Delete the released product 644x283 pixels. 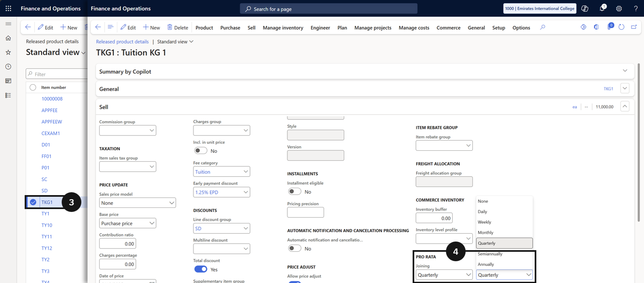click(178, 28)
